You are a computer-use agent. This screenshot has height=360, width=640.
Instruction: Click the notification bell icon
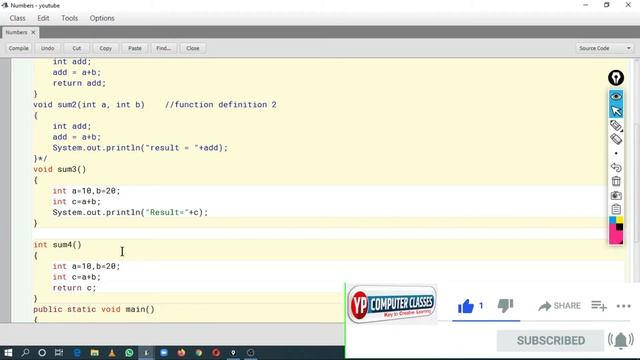tap(621, 340)
